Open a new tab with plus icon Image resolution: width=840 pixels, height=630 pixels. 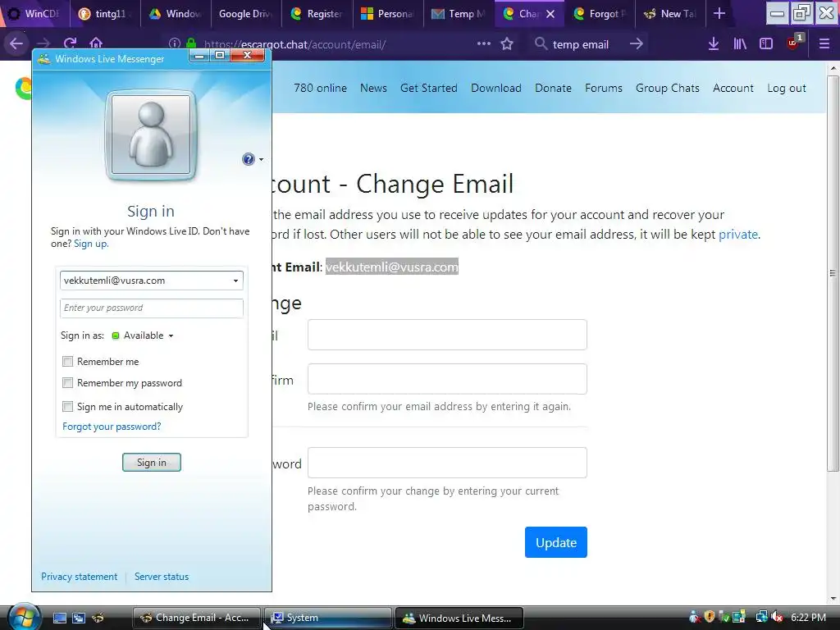tap(719, 13)
